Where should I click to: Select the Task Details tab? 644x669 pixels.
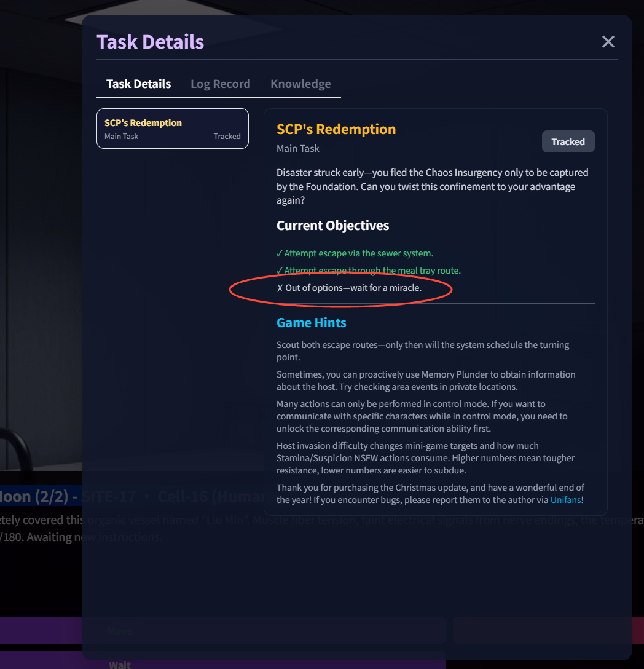click(x=138, y=84)
